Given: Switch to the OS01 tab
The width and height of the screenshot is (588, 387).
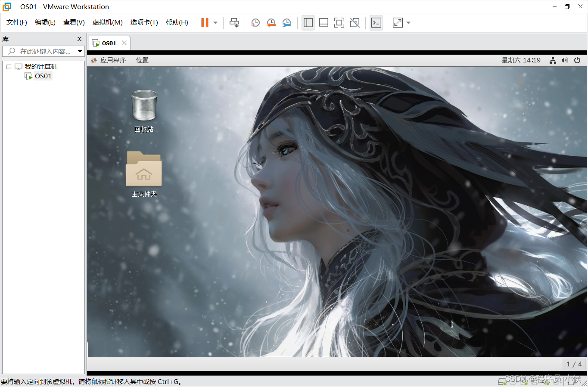Looking at the screenshot, I should (x=109, y=43).
